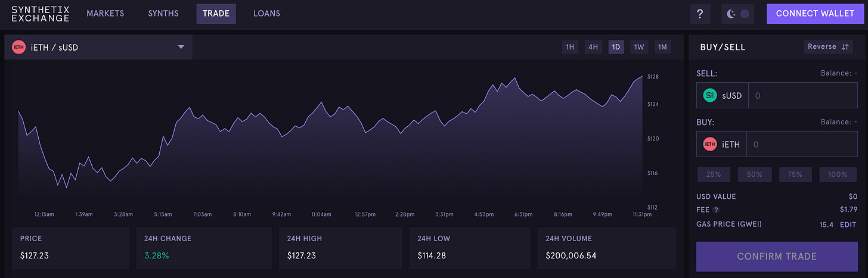Choose 75% of balance
The height and width of the screenshot is (278, 868).
[x=796, y=174]
